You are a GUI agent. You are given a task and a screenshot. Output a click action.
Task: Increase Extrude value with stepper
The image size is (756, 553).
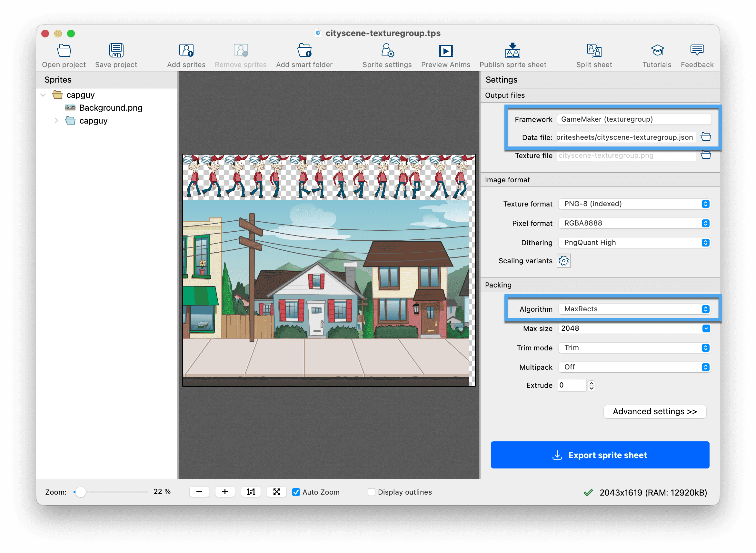pyautogui.click(x=591, y=383)
